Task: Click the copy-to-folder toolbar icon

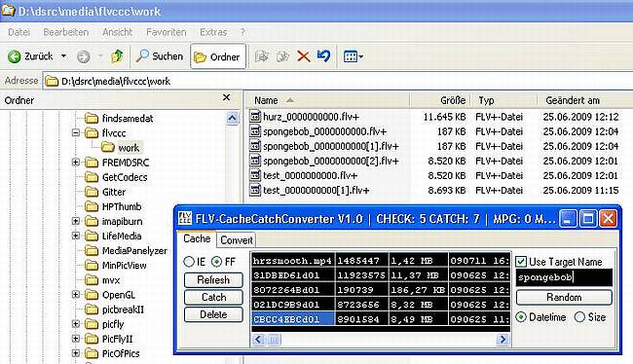Action: tap(282, 56)
